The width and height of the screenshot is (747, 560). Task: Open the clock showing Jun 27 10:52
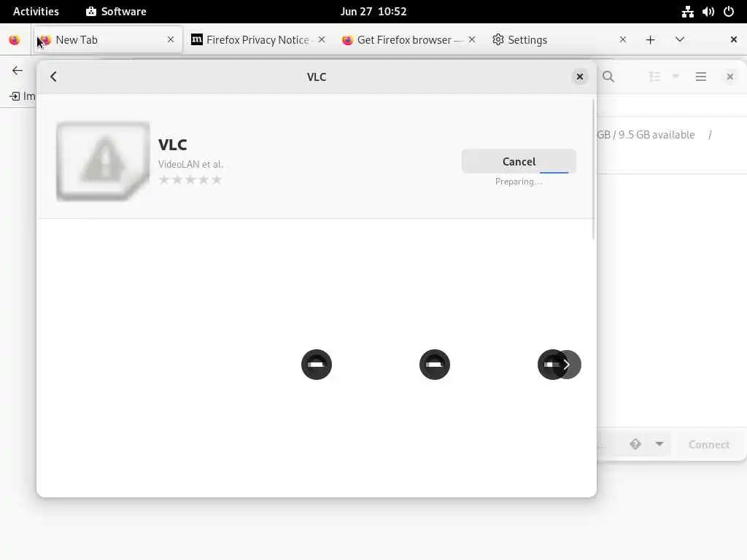pyautogui.click(x=373, y=12)
